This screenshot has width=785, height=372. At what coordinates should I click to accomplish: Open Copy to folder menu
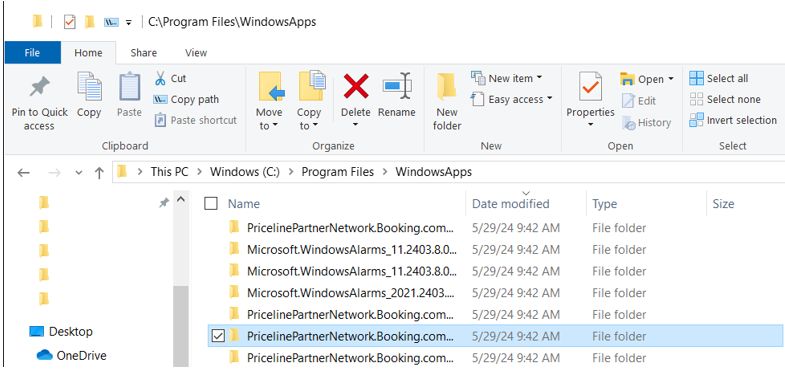click(309, 102)
